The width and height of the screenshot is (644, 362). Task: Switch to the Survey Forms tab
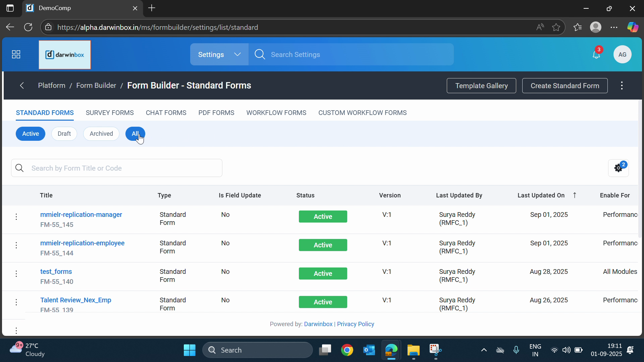[110, 113]
